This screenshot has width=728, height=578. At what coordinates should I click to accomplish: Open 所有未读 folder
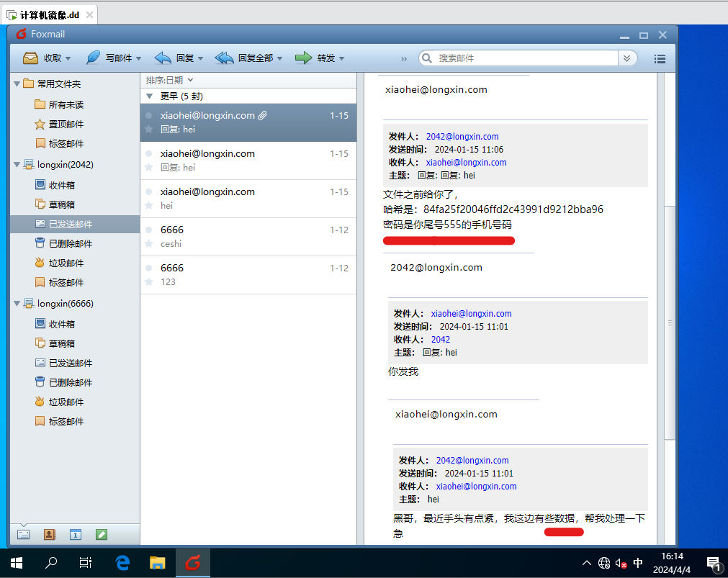(66, 105)
